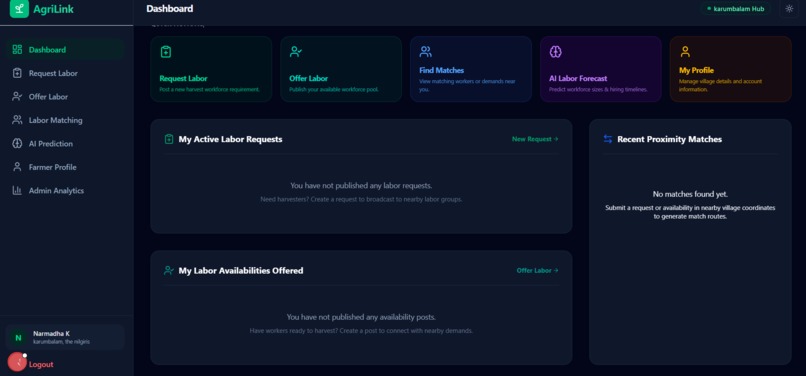Click the Offer Labor arrow link
The width and height of the screenshot is (806, 376).
537,270
